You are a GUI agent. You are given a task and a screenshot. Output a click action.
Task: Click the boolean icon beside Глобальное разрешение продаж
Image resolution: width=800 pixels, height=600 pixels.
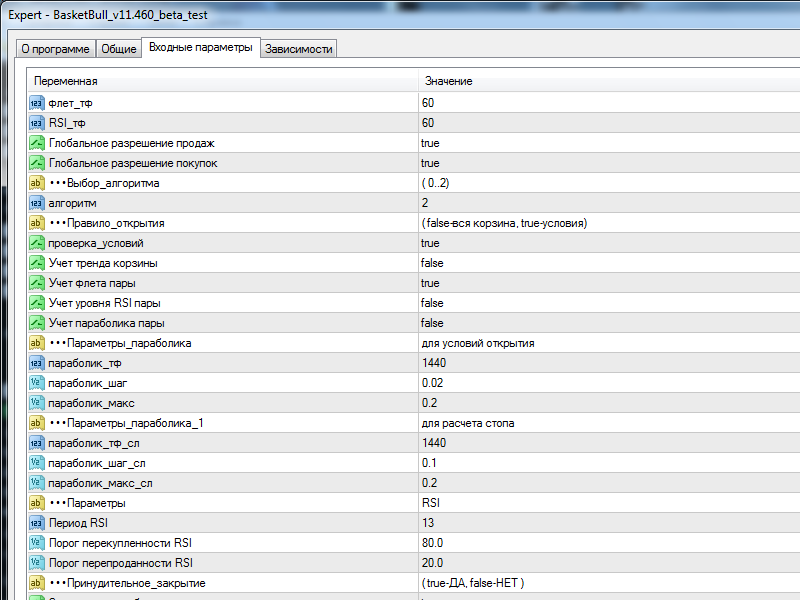click(x=37, y=143)
